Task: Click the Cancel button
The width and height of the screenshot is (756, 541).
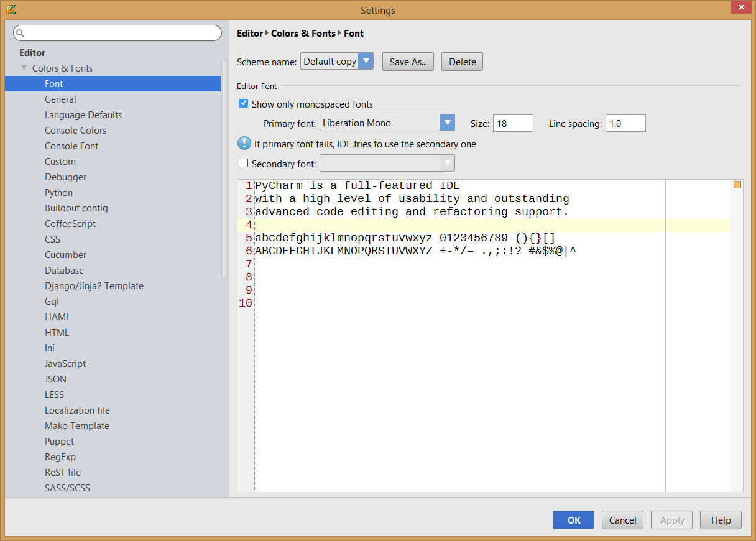Action: pyautogui.click(x=622, y=520)
